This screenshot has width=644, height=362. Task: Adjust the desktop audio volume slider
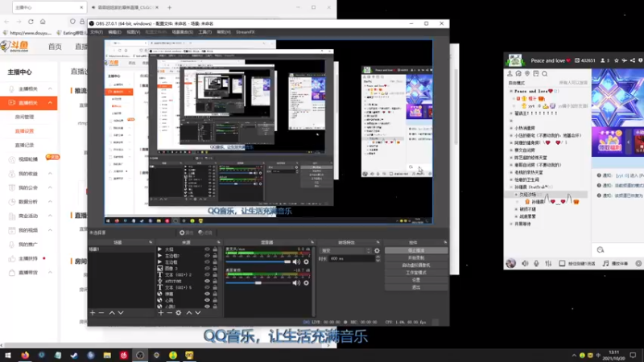[258, 283]
